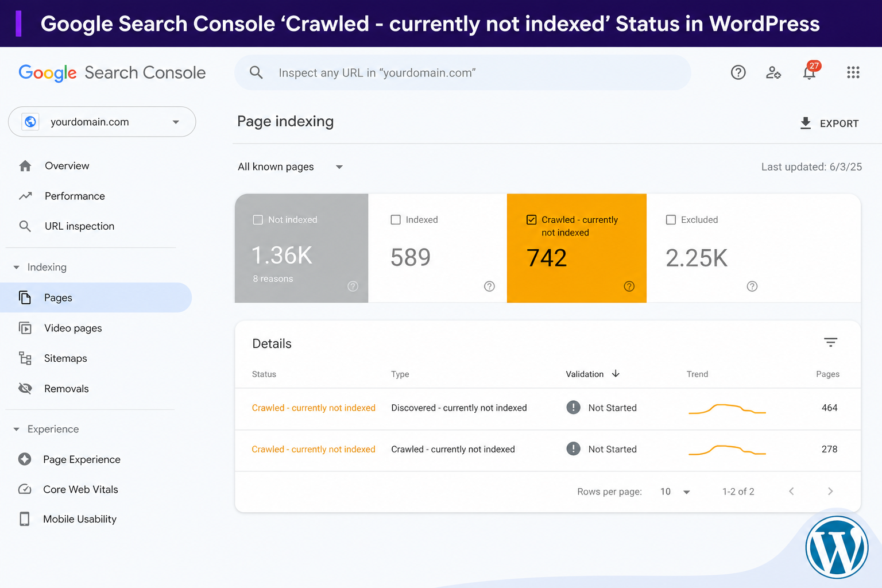Viewport: 882px width, 588px height.
Task: Click the Help question mark icon in header
Action: coord(738,72)
